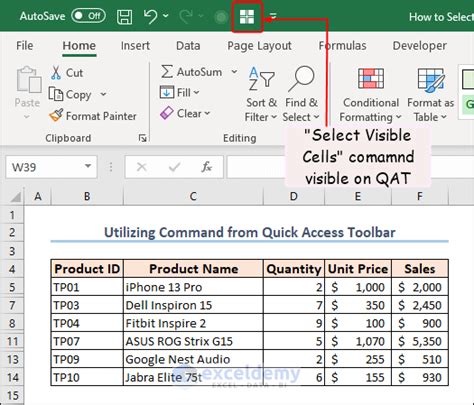Select the cell 'iPhone 13 Pro'
Screen dimensions: 474x405
click(193, 287)
